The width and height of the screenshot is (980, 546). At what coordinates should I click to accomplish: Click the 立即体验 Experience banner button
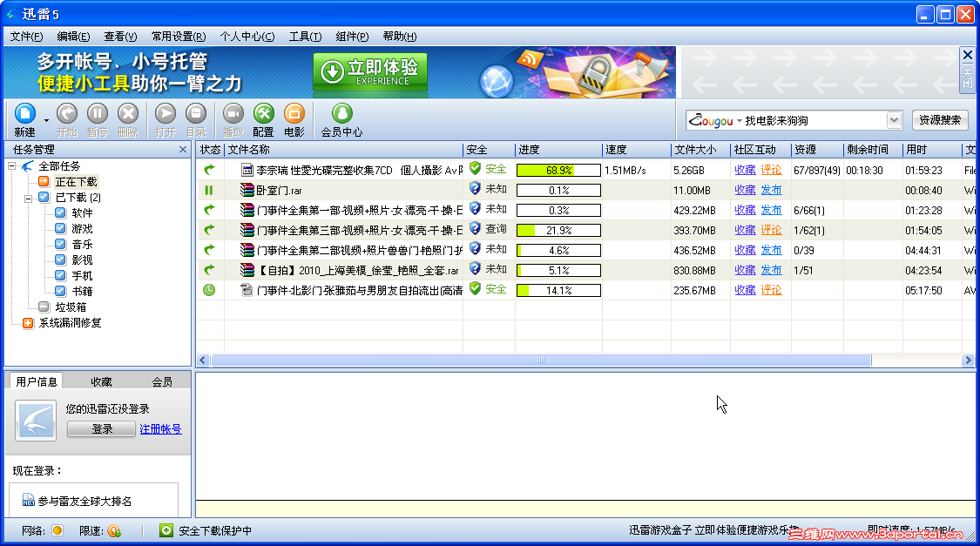[x=370, y=72]
